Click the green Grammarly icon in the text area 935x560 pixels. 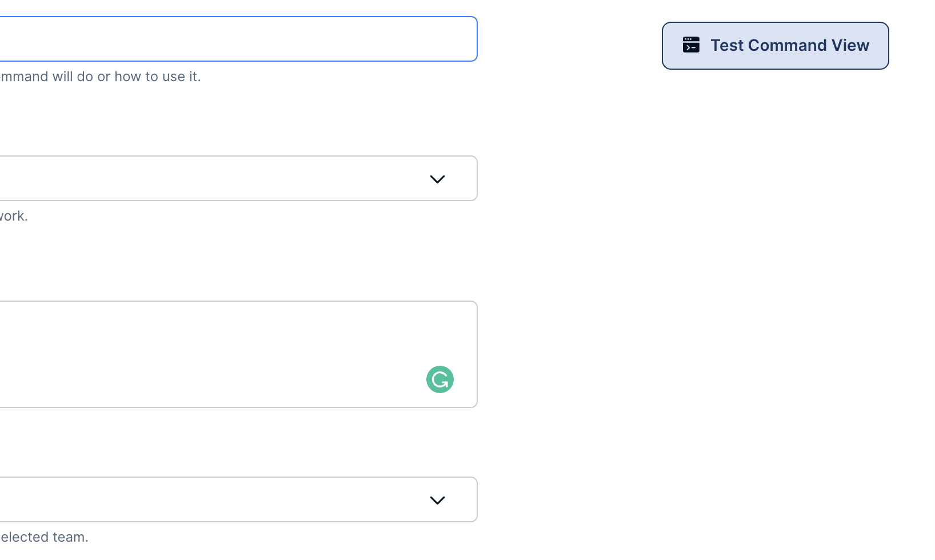tap(439, 379)
